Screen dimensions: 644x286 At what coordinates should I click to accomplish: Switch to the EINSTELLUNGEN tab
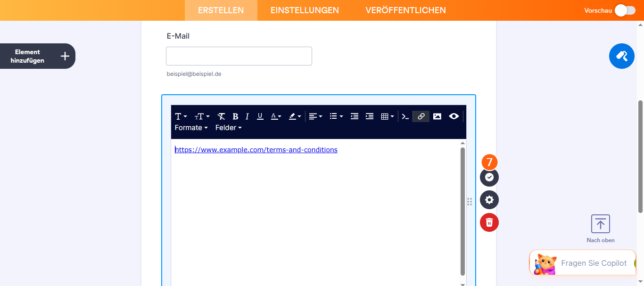(x=305, y=10)
